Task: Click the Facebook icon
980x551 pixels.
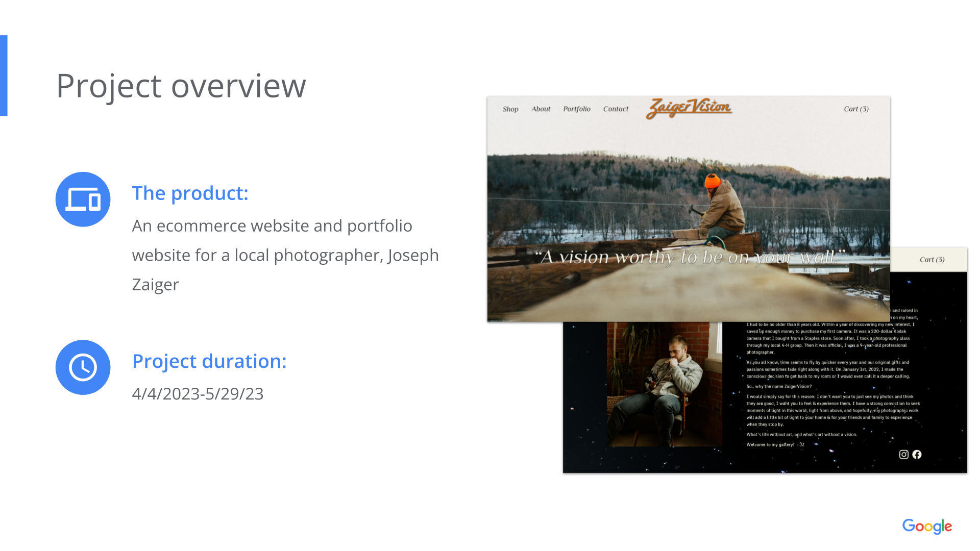Action: click(917, 455)
